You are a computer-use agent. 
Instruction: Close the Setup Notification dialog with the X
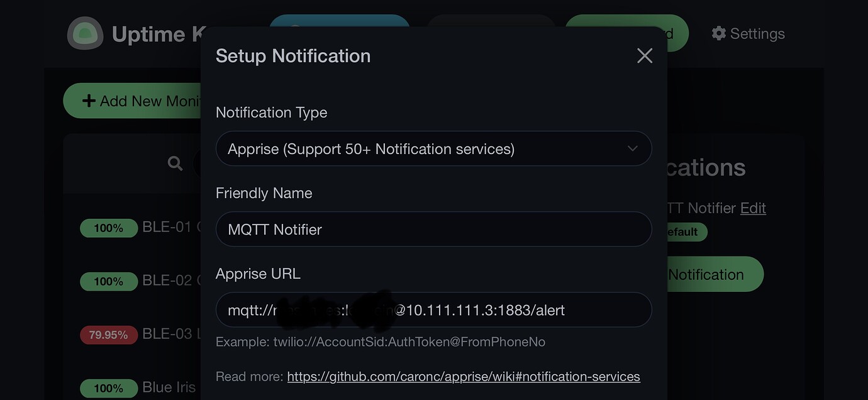tap(644, 55)
